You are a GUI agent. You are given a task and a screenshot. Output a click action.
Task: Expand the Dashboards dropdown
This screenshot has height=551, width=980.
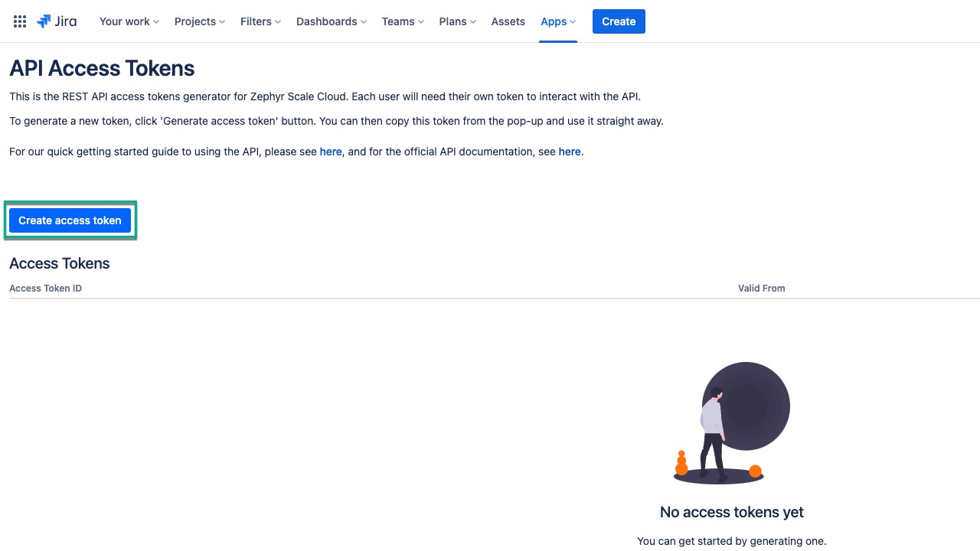(331, 21)
